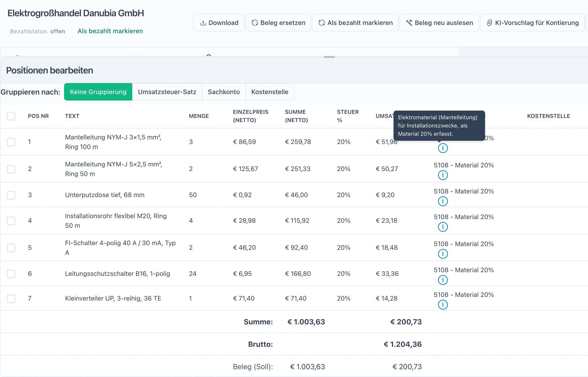Click the MENGE column header
588x377 pixels.
pyautogui.click(x=199, y=116)
